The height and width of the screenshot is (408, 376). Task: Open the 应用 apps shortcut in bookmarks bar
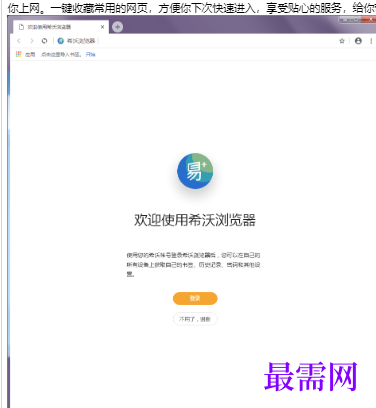(26, 54)
